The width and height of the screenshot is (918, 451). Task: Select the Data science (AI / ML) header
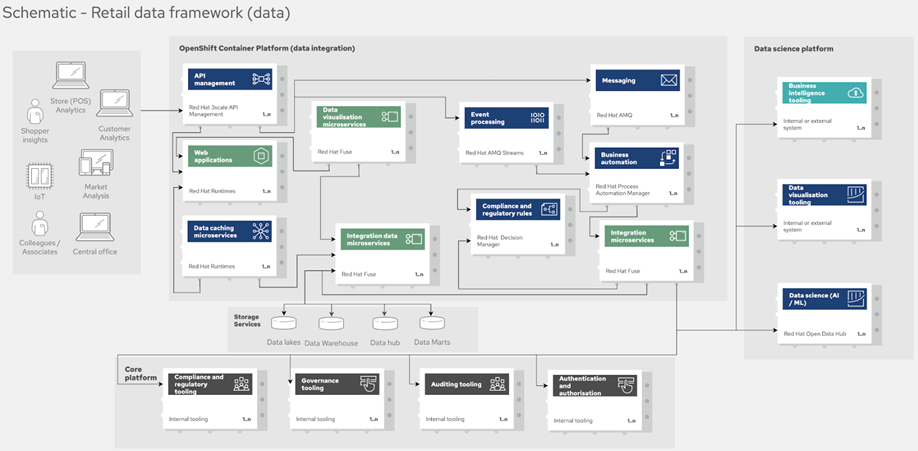point(826,299)
